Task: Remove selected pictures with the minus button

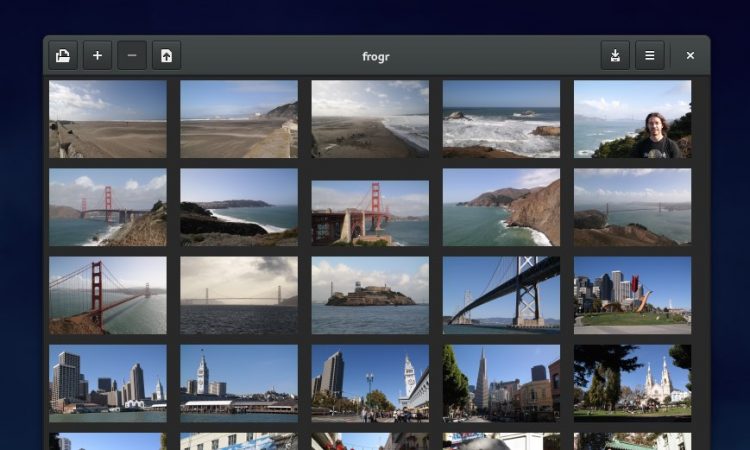Action: tap(132, 56)
